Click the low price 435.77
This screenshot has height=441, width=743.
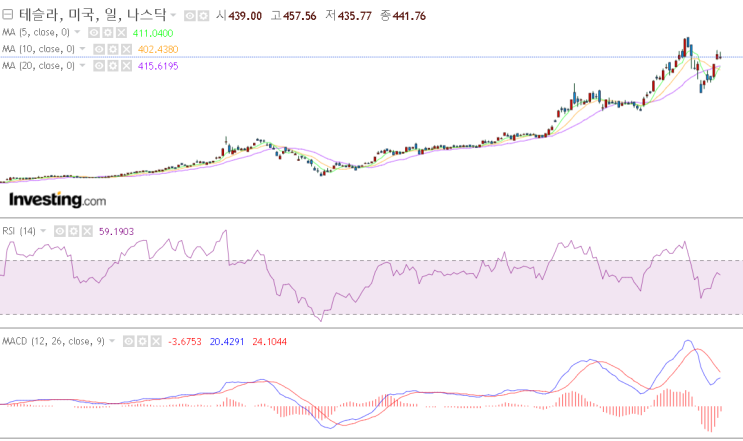coord(355,16)
